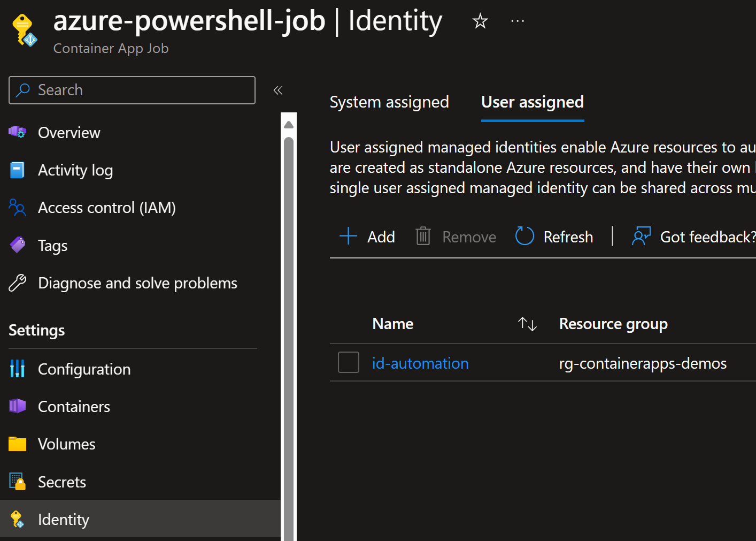Screen dimensions: 756x541
Task: Sort table by Name column header
Action: pos(393,324)
